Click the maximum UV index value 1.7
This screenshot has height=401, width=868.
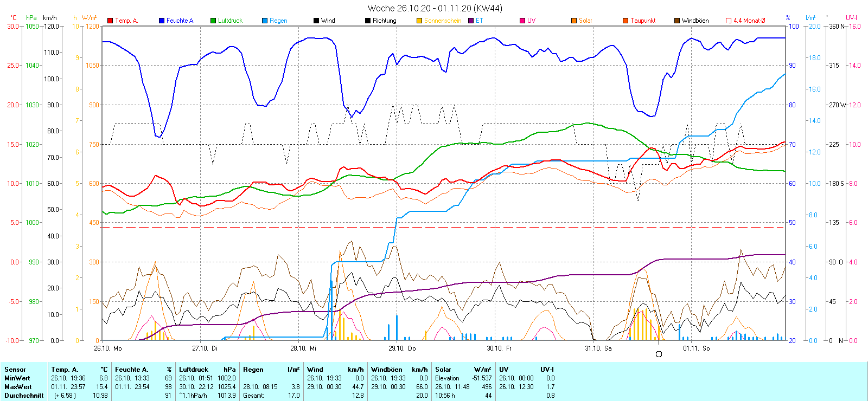tap(550, 387)
